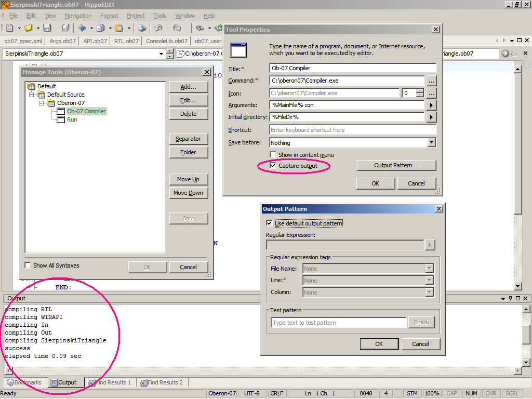This screenshot has height=399, width=532.
Task: Open the Tools menu
Action: click(x=160, y=16)
